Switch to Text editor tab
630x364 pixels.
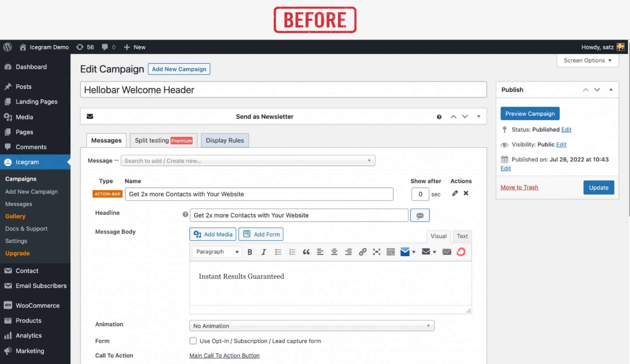461,235
